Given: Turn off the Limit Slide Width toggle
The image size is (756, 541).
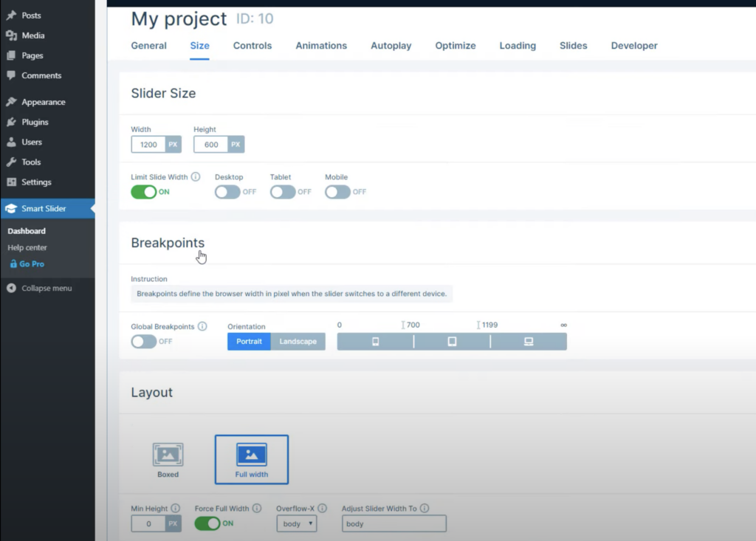Looking at the screenshot, I should click(x=144, y=192).
